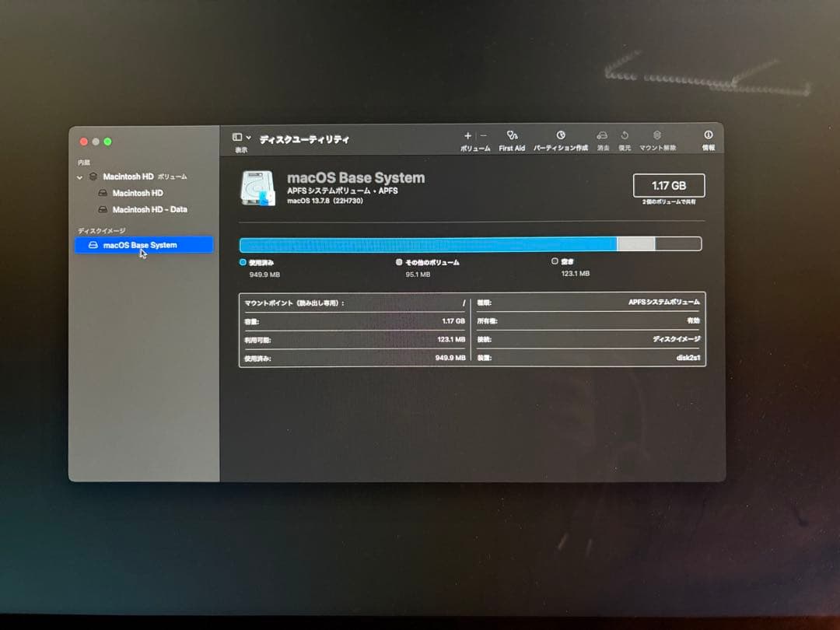
Task: Unmount the volume via マウント解除 icon
Action: [x=657, y=138]
